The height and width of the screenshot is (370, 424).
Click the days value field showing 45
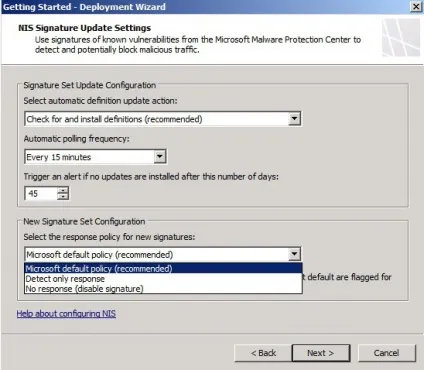point(41,193)
